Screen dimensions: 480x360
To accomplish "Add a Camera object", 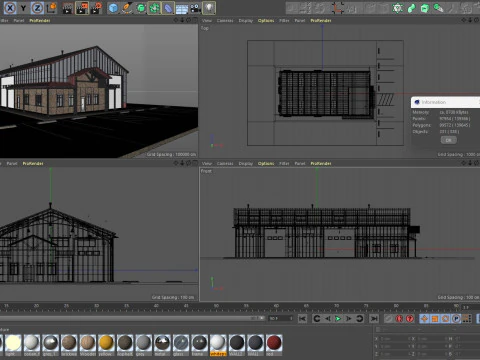I will [x=195, y=8].
